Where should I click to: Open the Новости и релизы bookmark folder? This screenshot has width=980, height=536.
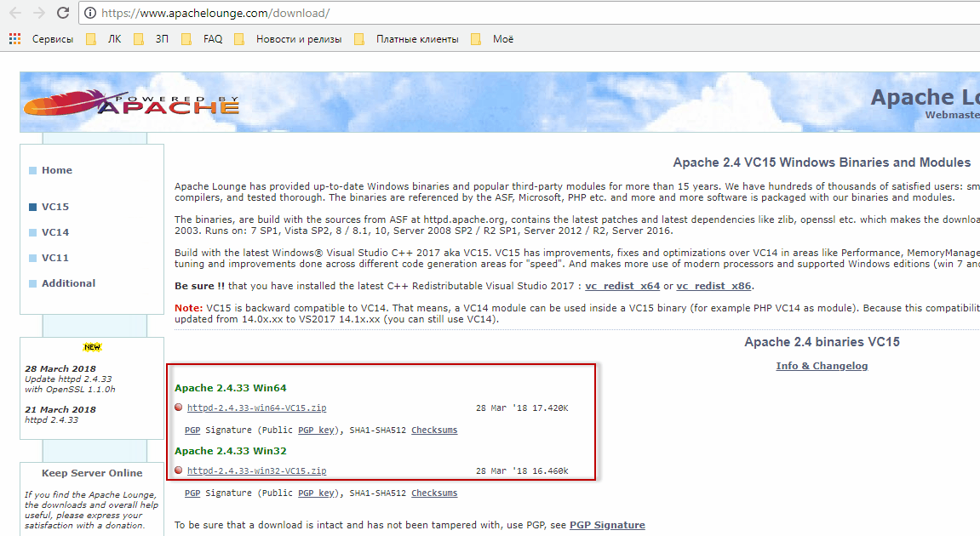288,39
